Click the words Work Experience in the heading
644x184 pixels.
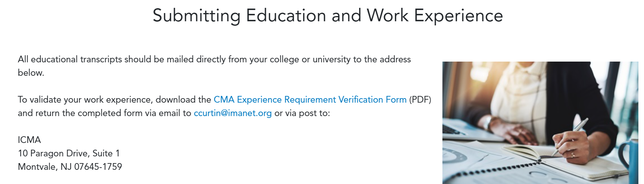435,16
